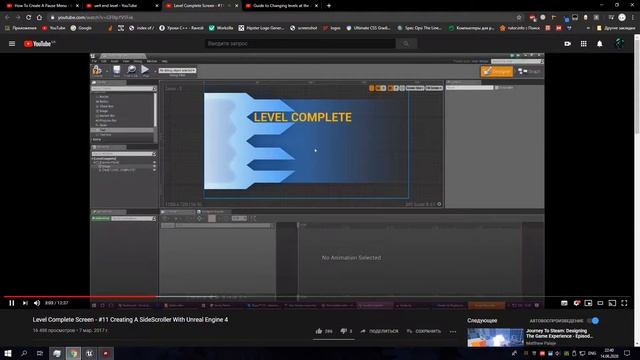
Task: Enable theater mode
Action: 600,303
